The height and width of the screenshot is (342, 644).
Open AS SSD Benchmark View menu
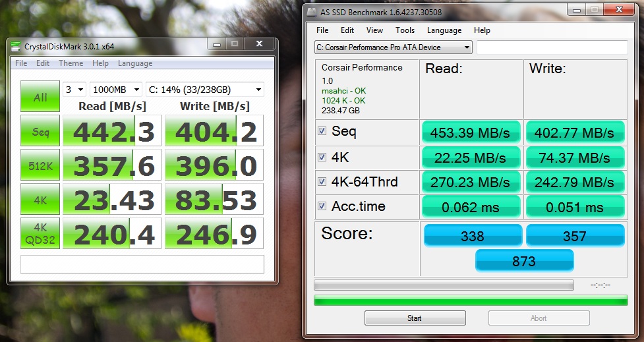pyautogui.click(x=374, y=30)
